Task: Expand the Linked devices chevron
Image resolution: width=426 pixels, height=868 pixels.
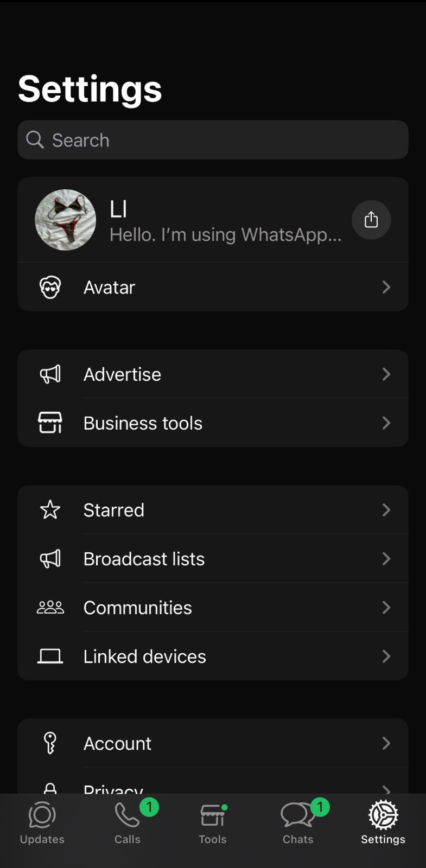Action: pyautogui.click(x=386, y=656)
